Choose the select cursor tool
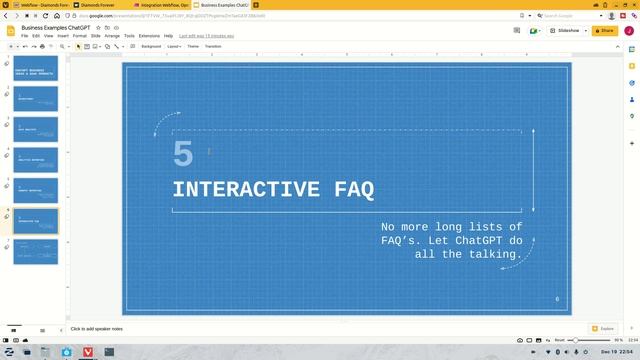 (78, 47)
